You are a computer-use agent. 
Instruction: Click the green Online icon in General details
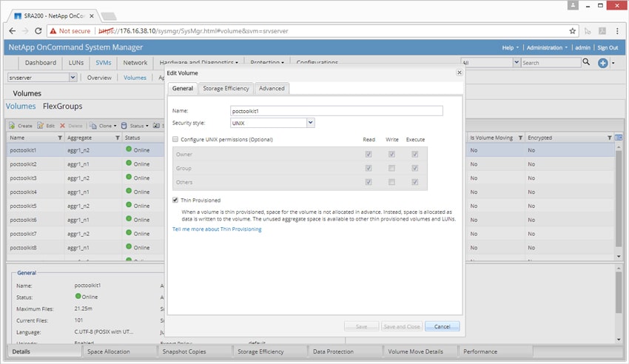point(78,296)
